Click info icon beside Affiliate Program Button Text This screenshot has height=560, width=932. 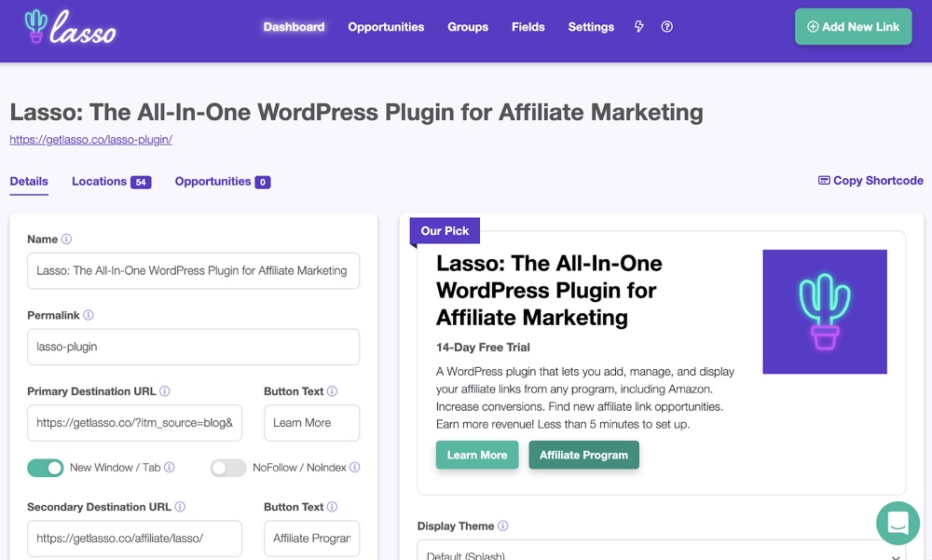tap(333, 507)
